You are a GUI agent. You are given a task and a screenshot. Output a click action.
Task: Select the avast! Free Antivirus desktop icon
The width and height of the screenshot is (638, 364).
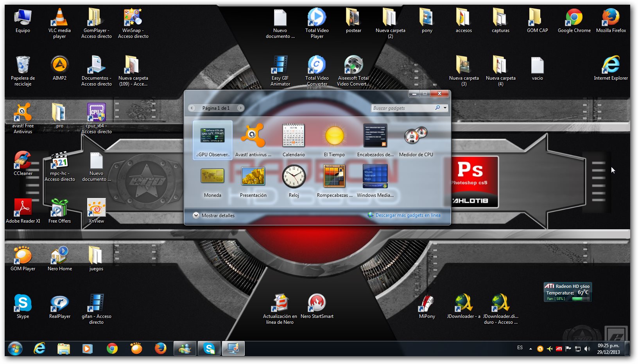tap(23, 119)
